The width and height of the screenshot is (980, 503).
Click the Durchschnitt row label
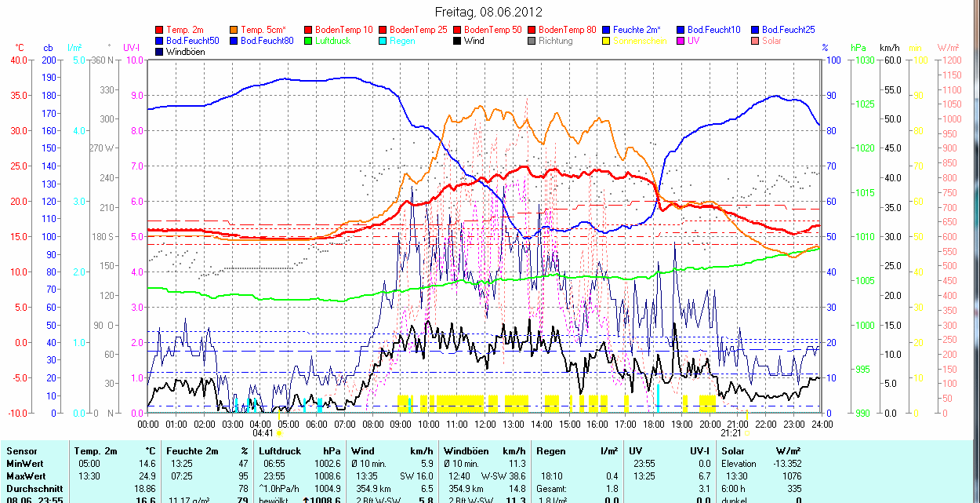click(34, 487)
